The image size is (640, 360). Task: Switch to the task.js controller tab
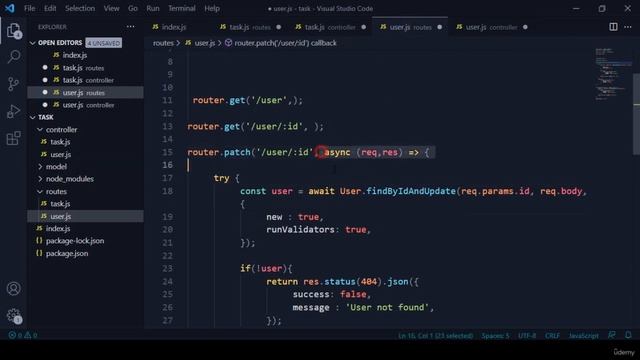point(330,27)
